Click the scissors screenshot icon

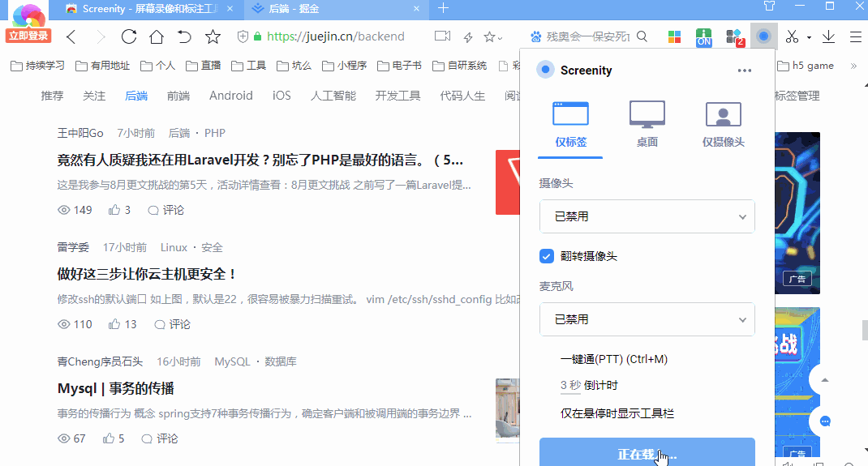click(x=793, y=37)
